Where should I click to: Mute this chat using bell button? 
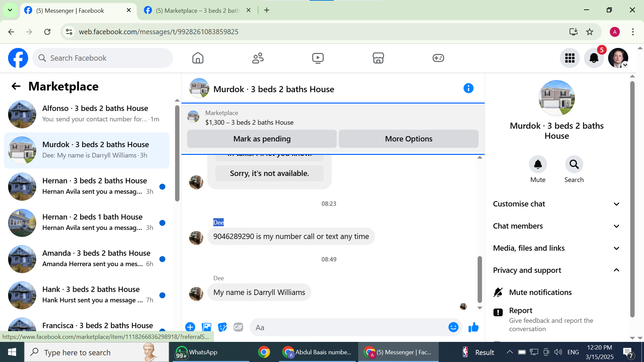coord(538,165)
